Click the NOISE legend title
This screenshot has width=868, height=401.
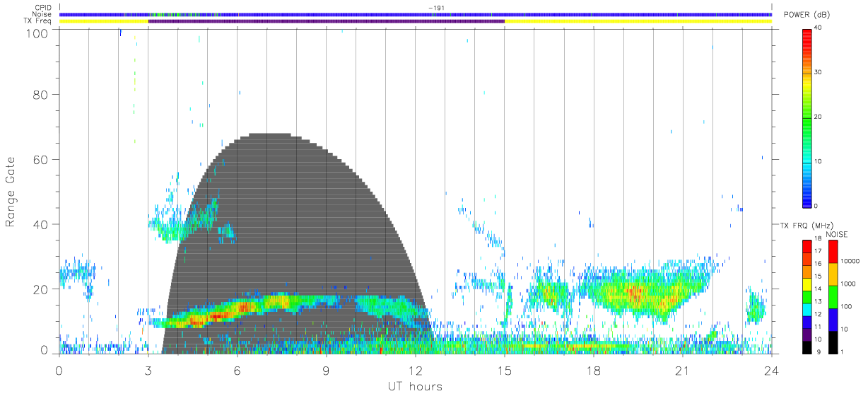pos(836,235)
